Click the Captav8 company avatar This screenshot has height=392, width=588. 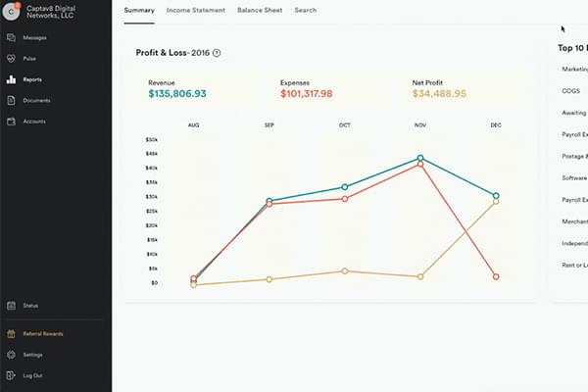tap(12, 13)
